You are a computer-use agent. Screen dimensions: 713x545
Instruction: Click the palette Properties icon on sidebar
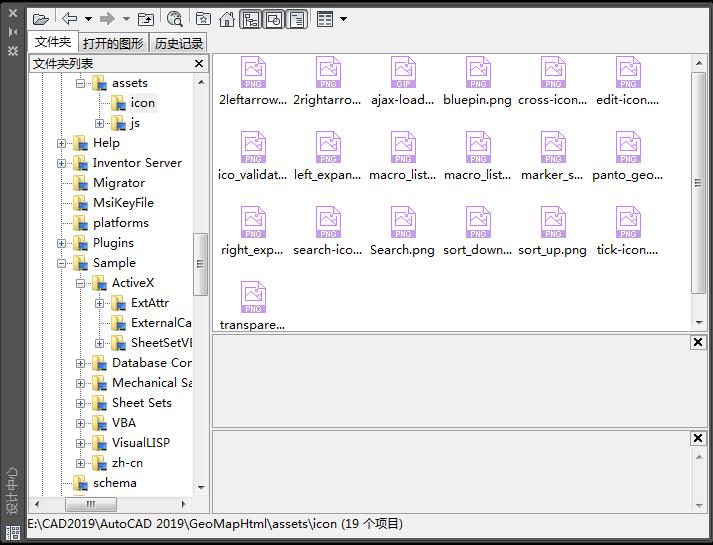13,50
